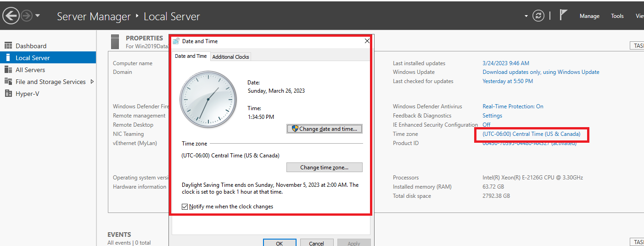Click the Properties server tower icon
This screenshot has height=246, width=644.
point(115,42)
